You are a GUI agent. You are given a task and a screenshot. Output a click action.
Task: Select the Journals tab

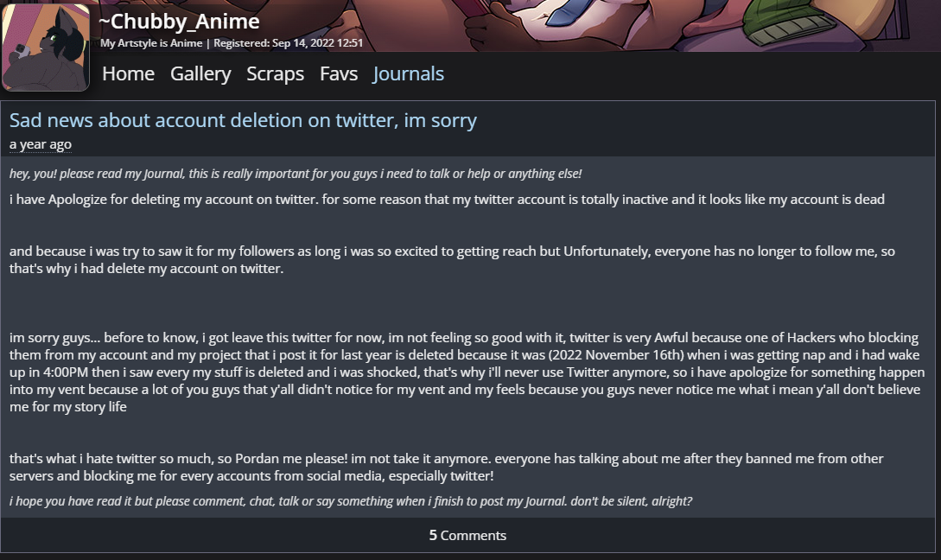coord(408,74)
